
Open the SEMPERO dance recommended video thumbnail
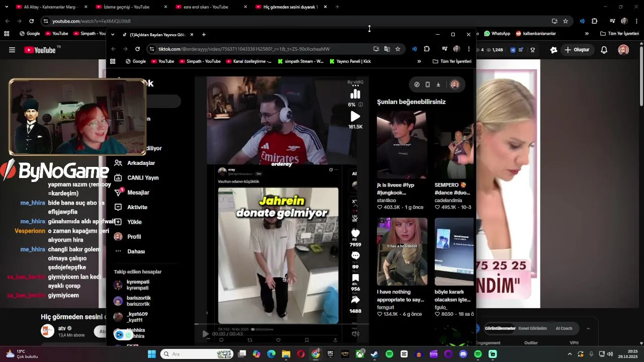point(454,145)
